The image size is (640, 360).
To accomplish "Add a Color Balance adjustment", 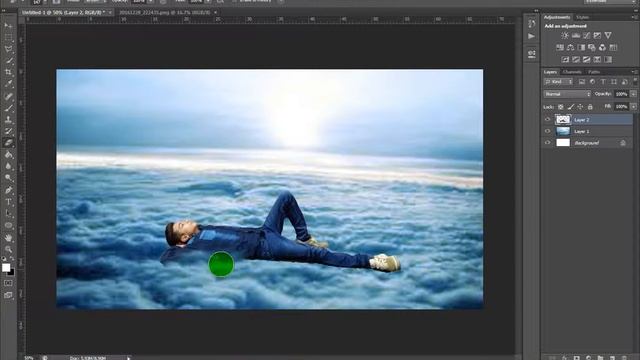I will (x=571, y=48).
